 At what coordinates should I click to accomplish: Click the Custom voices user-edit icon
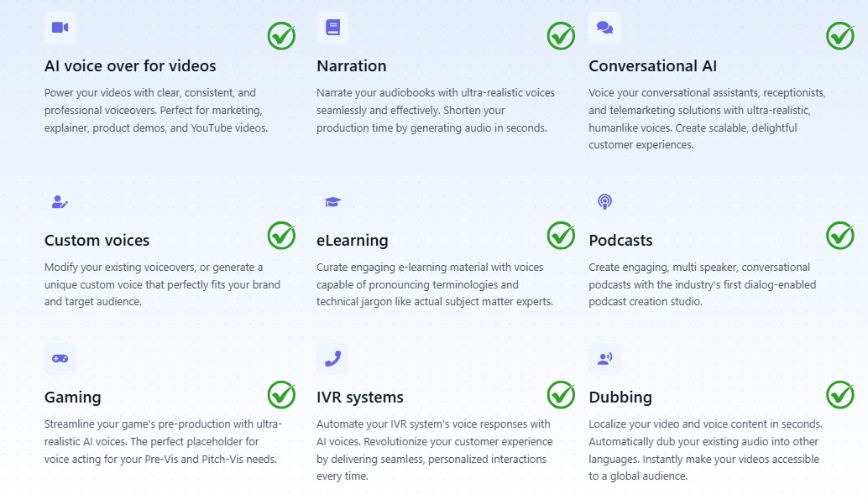tap(60, 202)
